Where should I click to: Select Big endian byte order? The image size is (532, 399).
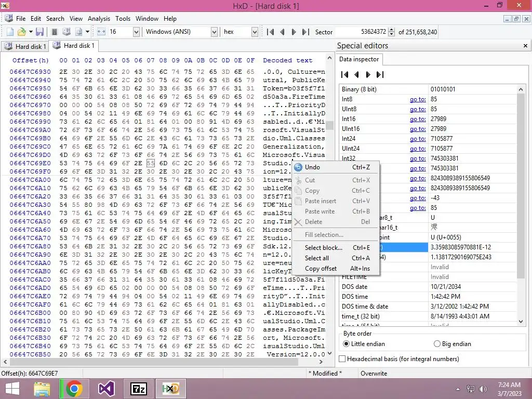click(x=453, y=344)
